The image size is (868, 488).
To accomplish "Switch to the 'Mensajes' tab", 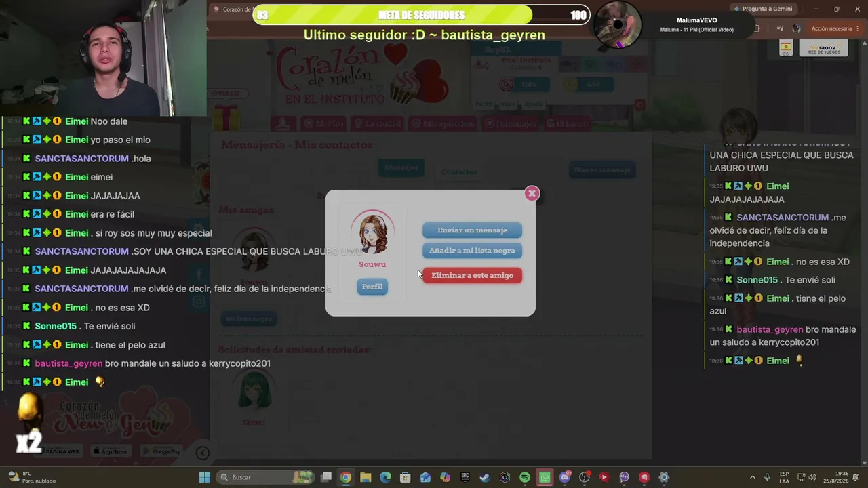I will tap(401, 167).
